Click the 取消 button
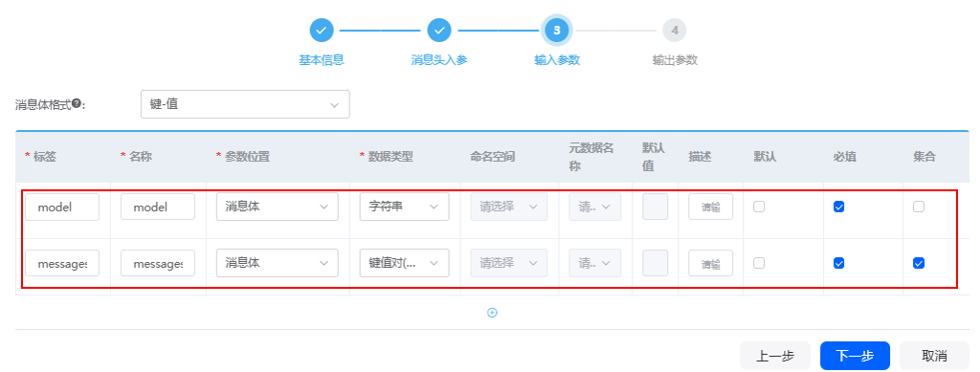 tap(934, 356)
